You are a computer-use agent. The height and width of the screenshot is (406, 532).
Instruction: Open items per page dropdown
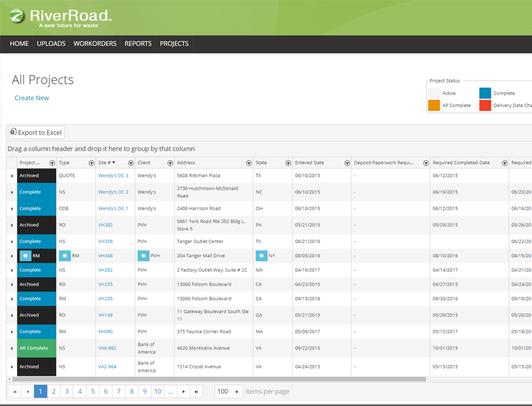coord(229,391)
